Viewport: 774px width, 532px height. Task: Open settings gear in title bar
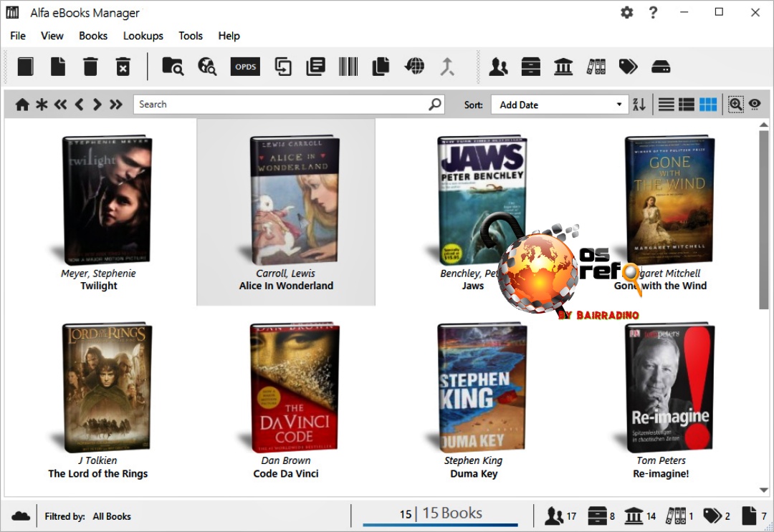[626, 12]
